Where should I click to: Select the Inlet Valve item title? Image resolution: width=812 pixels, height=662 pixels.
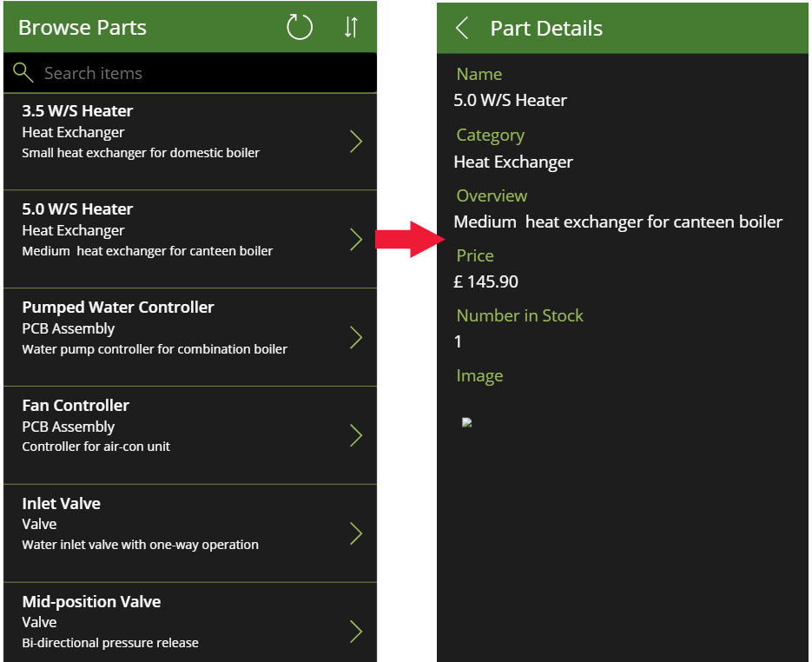(x=61, y=504)
